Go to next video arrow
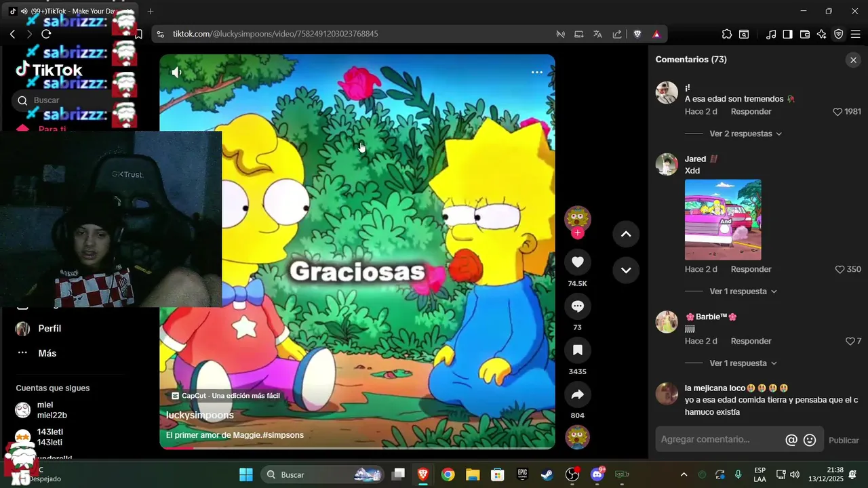Image resolution: width=868 pixels, height=488 pixels. coord(626,270)
